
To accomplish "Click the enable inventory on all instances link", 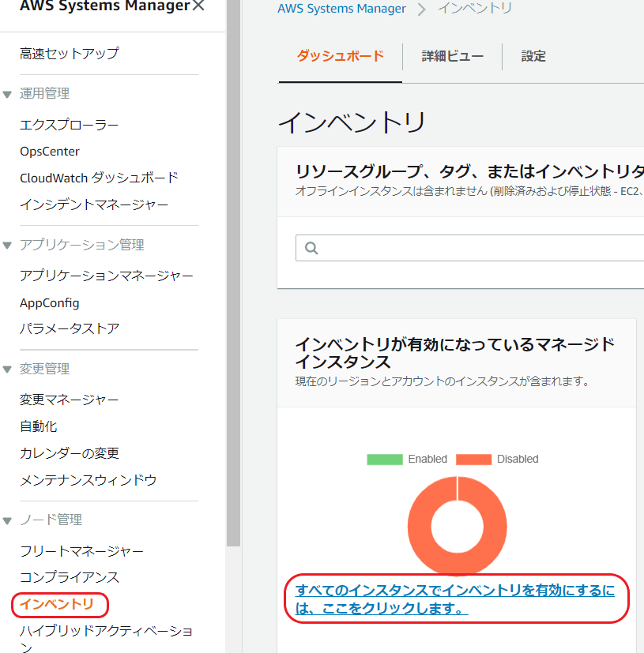I will pos(455,599).
